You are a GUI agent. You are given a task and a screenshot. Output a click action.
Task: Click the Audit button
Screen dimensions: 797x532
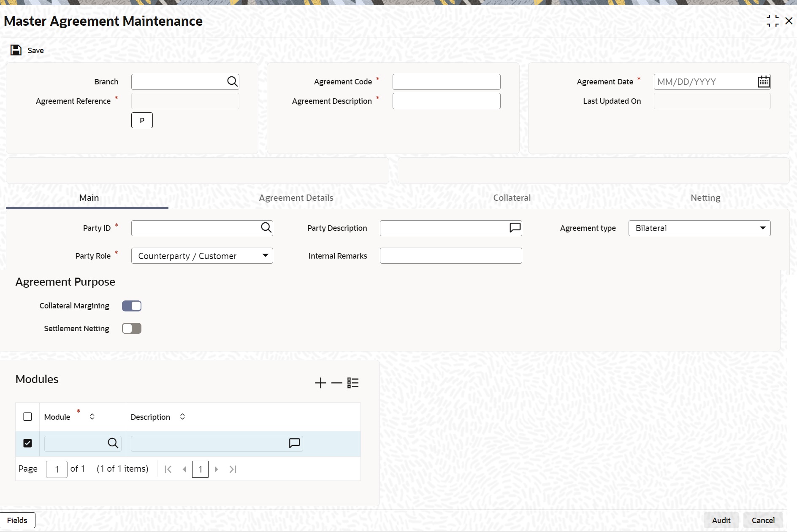721,520
